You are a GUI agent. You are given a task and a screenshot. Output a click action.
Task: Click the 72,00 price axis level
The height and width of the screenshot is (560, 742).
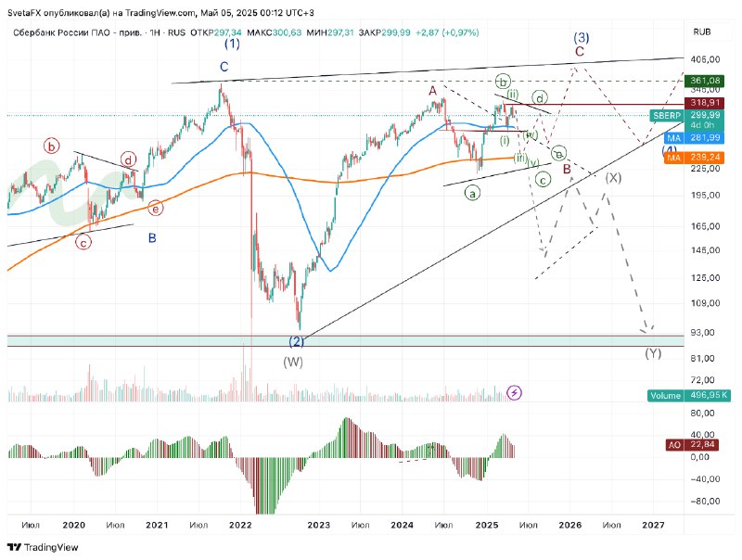tap(703, 380)
